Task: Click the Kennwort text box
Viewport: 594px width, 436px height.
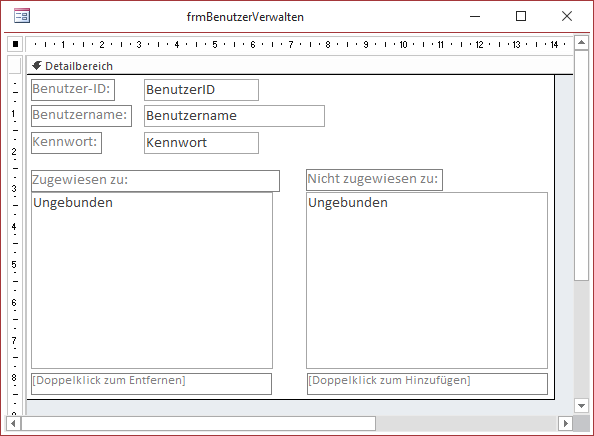Action: (x=201, y=143)
